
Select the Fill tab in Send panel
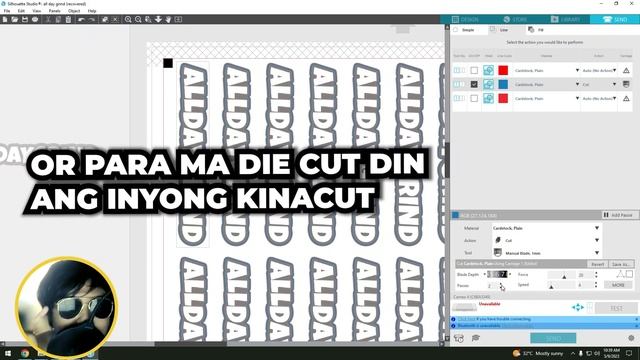[537, 30]
